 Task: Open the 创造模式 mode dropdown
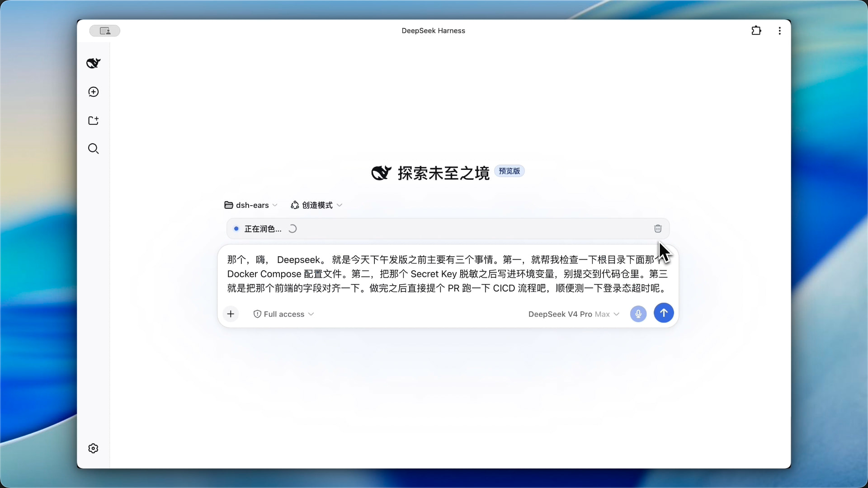click(316, 205)
